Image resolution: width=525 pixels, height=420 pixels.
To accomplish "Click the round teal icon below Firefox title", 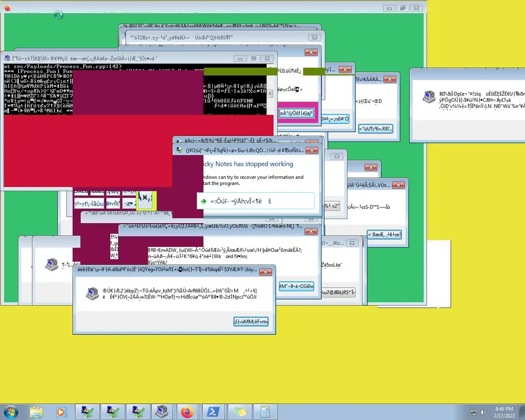I will pyautogui.click(x=58, y=15).
